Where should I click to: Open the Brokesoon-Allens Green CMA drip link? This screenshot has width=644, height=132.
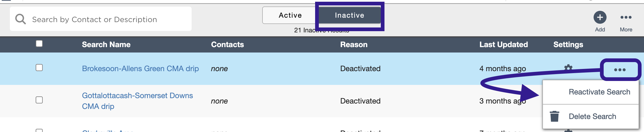tap(140, 68)
